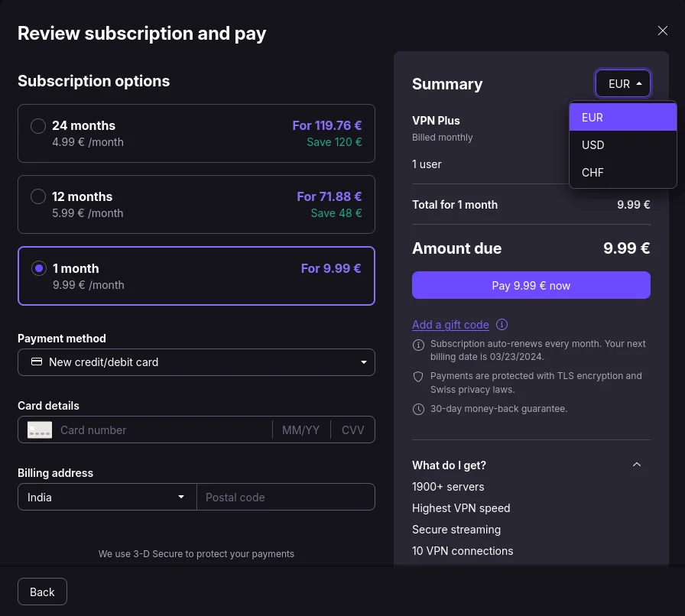Click the 1 user text
This screenshot has height=616, width=685.
pos(427,164)
